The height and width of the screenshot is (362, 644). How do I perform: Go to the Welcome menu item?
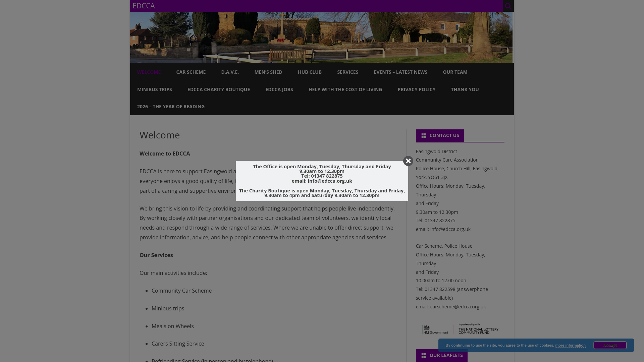(149, 72)
